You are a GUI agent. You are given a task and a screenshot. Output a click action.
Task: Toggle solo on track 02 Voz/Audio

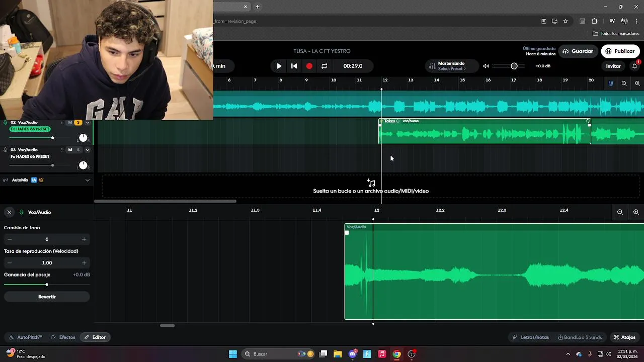tap(78, 123)
